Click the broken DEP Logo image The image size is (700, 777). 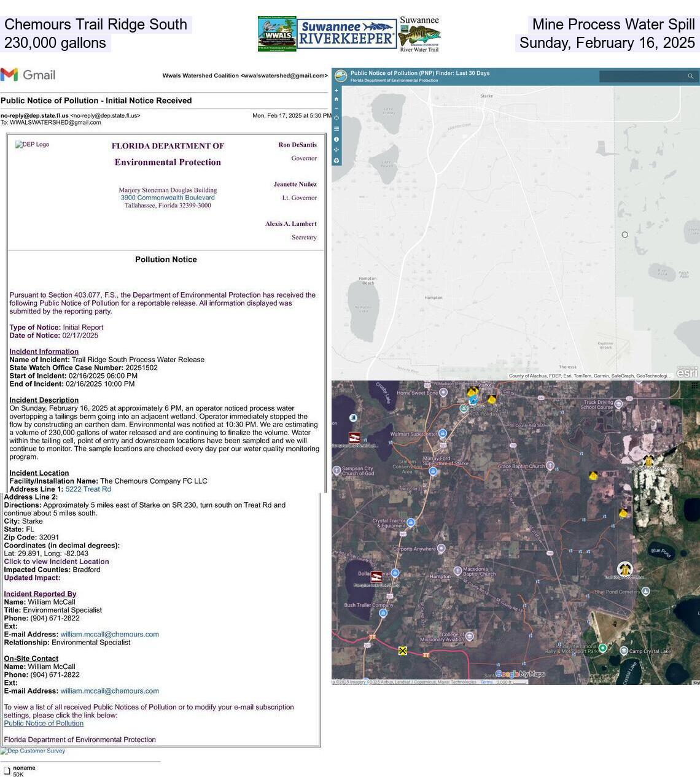pyautogui.click(x=32, y=145)
